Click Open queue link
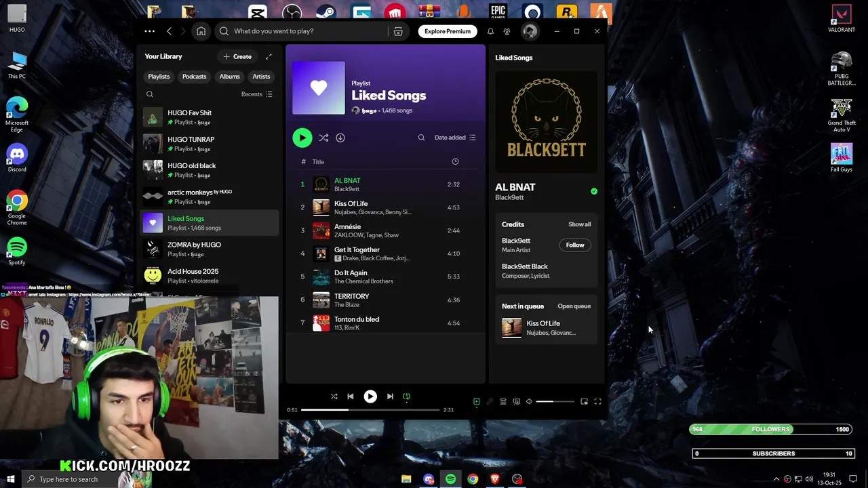The width and height of the screenshot is (868, 488). coord(574,306)
